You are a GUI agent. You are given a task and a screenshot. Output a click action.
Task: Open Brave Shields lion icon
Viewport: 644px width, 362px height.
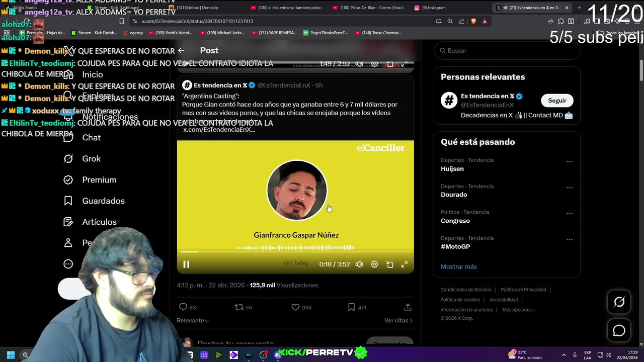pyautogui.click(x=473, y=21)
